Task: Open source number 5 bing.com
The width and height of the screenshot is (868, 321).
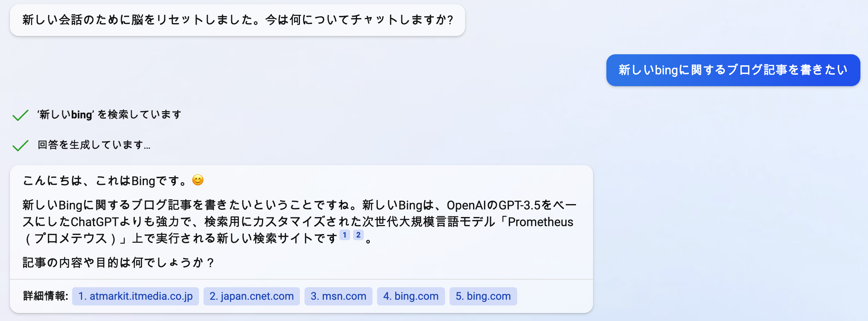Action: [483, 296]
